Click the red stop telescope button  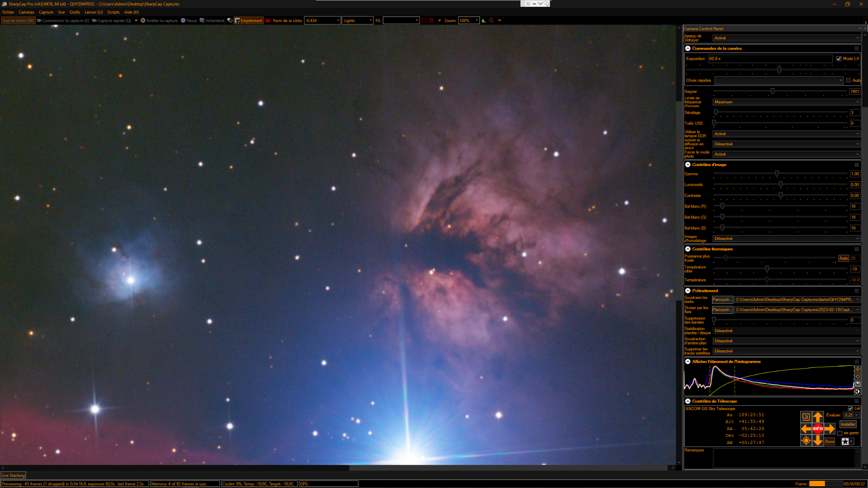pyautogui.click(x=818, y=429)
